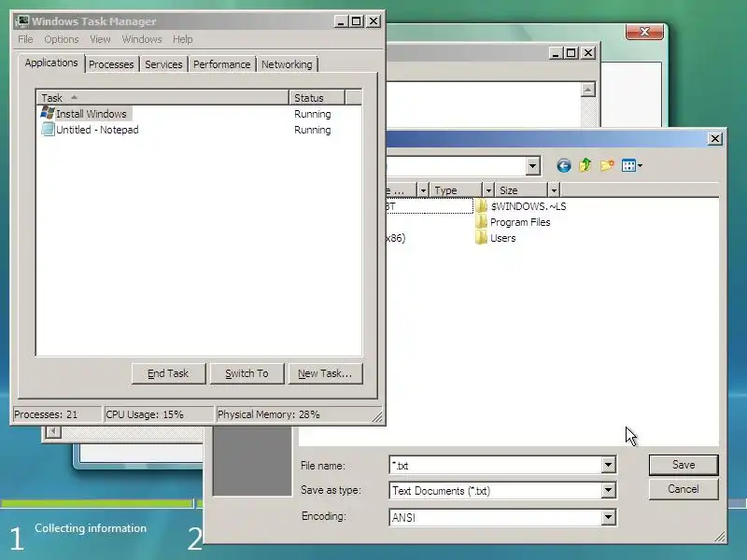Select the Program Files folder
Image resolution: width=747 pixels, height=560 pixels.
click(513, 222)
